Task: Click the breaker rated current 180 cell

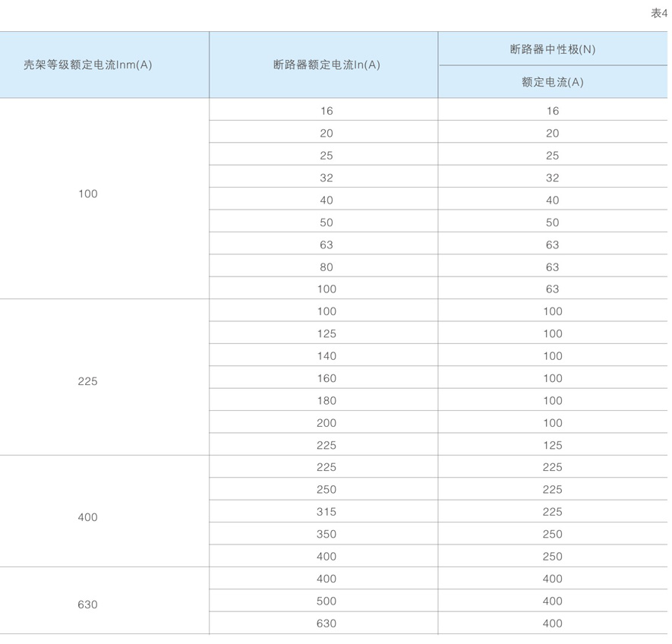Action: (327, 401)
